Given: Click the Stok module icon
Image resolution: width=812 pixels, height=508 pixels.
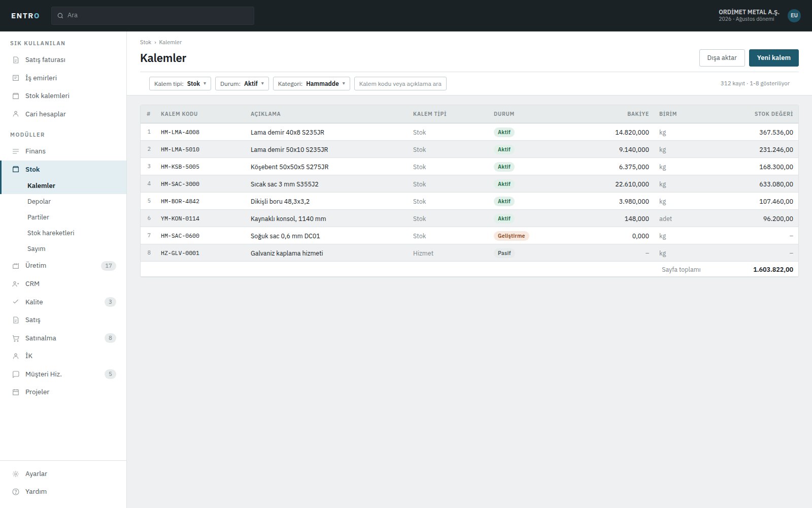Looking at the screenshot, I should point(16,170).
